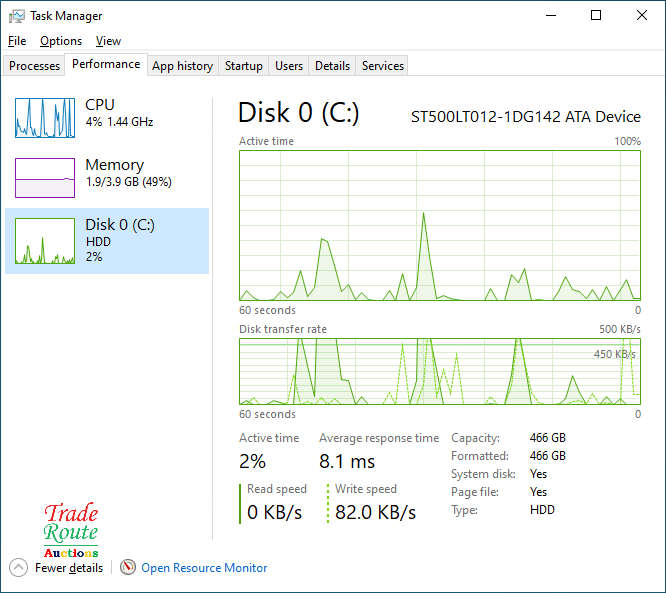Open the Services tab

click(382, 66)
